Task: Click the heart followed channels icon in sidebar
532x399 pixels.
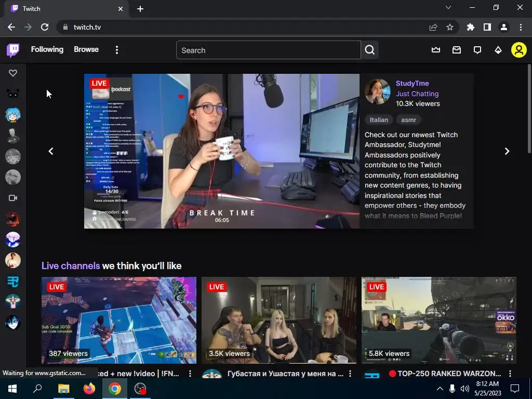Action: pos(13,73)
